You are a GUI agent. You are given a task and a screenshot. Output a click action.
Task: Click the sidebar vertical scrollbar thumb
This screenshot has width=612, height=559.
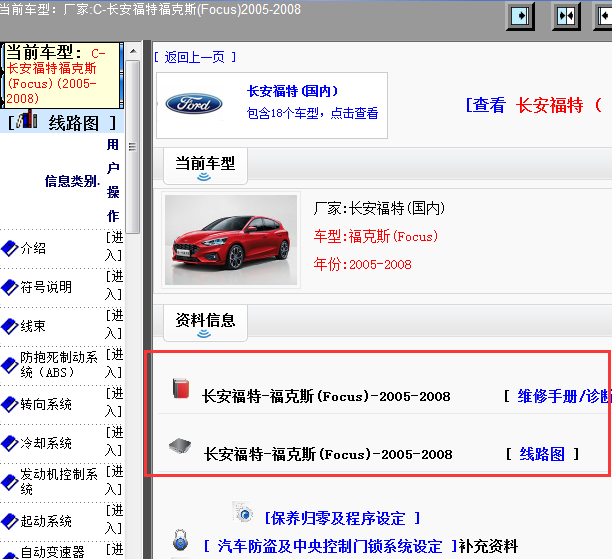point(133,147)
